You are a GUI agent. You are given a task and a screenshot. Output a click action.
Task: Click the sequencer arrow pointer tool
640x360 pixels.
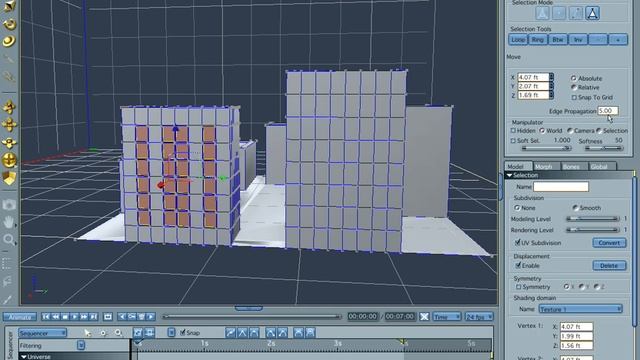click(x=87, y=333)
